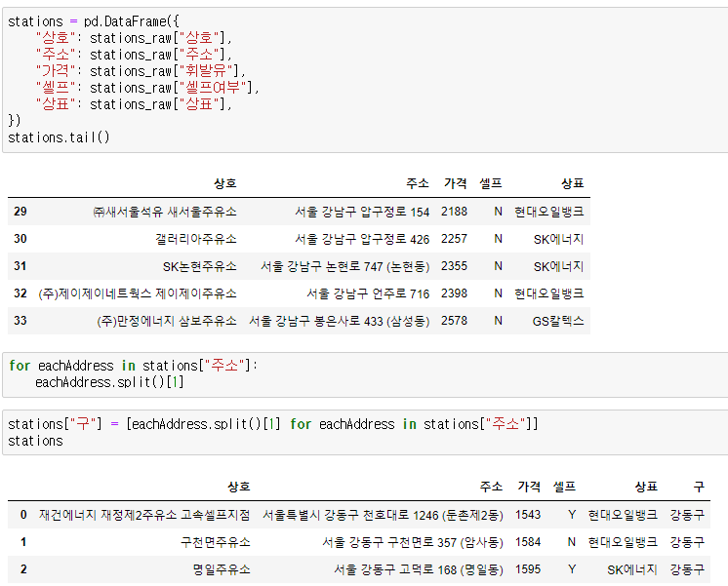The image size is (728, 586).
Task: Click the stations["구"] list comprehension code cell
Action: tap(365, 432)
